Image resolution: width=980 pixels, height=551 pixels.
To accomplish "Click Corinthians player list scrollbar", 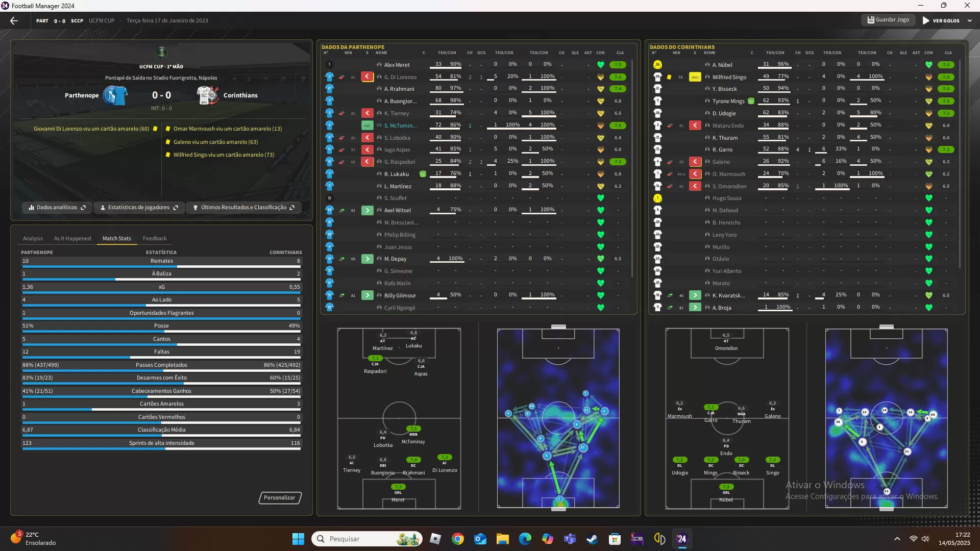I will (x=961, y=164).
